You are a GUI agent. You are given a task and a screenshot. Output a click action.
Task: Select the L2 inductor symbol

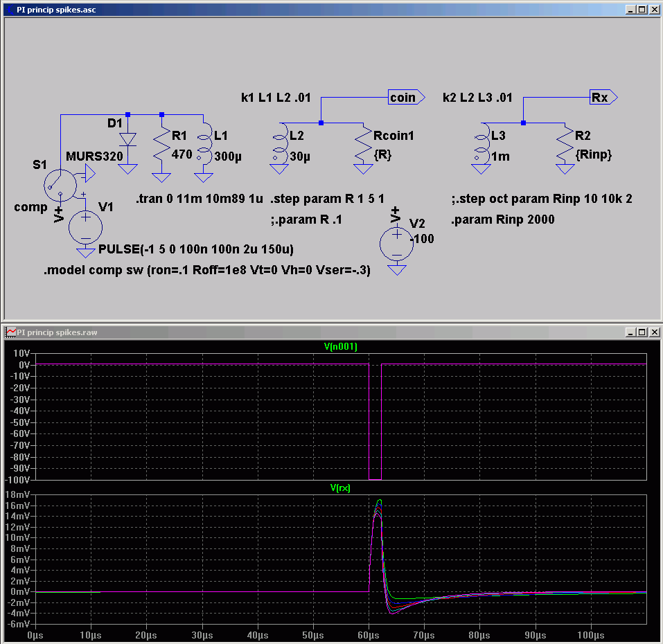279,145
